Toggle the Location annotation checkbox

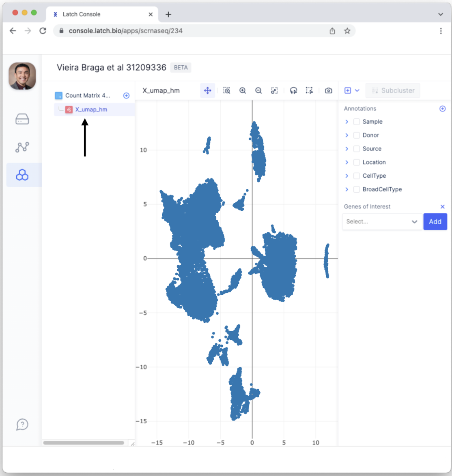(357, 162)
